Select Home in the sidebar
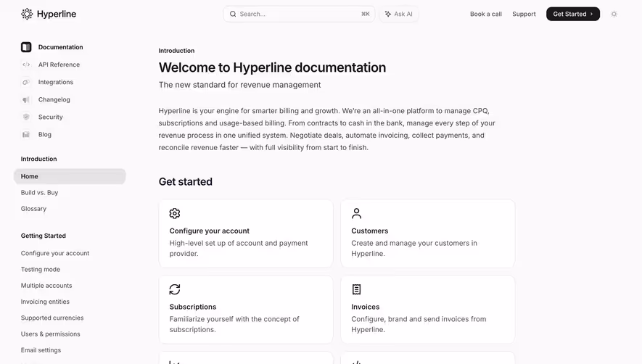The width and height of the screenshot is (642, 364). coord(70,176)
